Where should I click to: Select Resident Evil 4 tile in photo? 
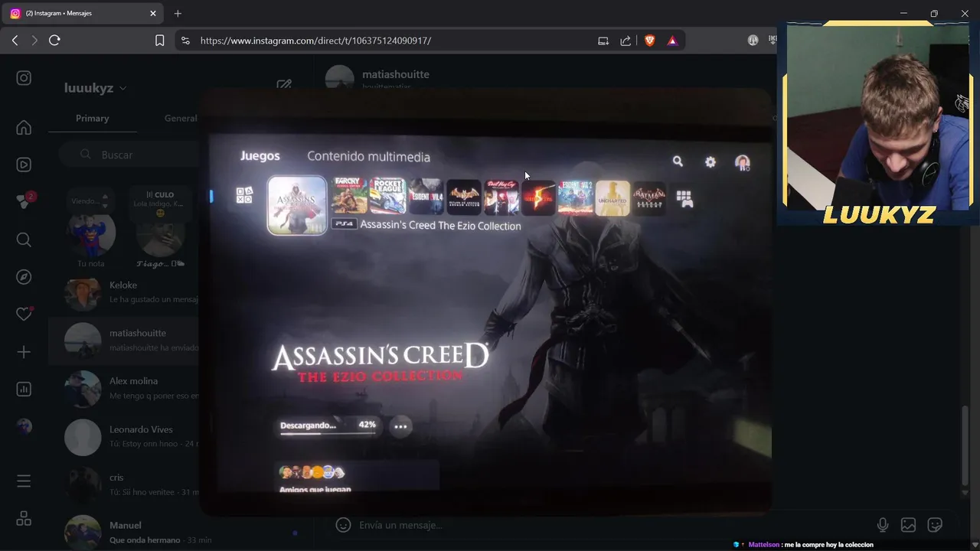(x=426, y=197)
